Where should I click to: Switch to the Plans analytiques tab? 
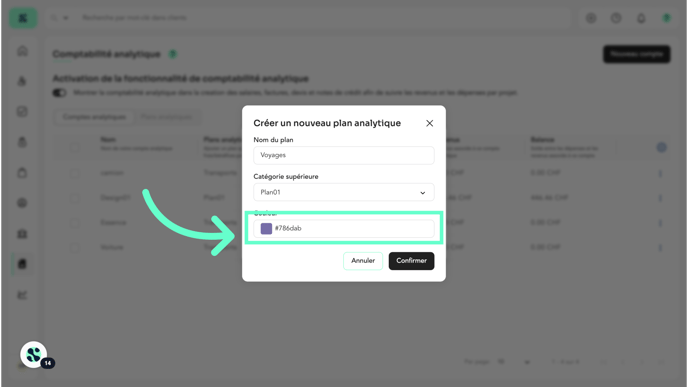click(166, 117)
